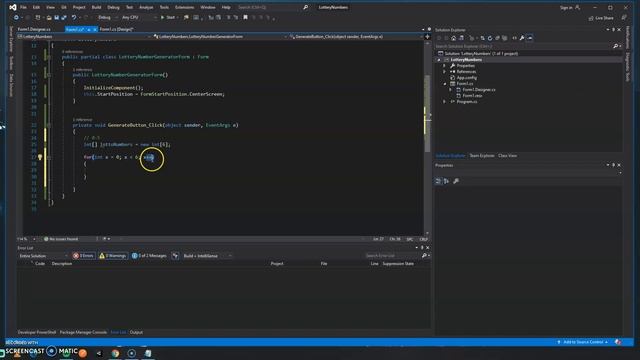Open the Team Explorer tab
This screenshot has height=360, width=640.
tap(482, 156)
